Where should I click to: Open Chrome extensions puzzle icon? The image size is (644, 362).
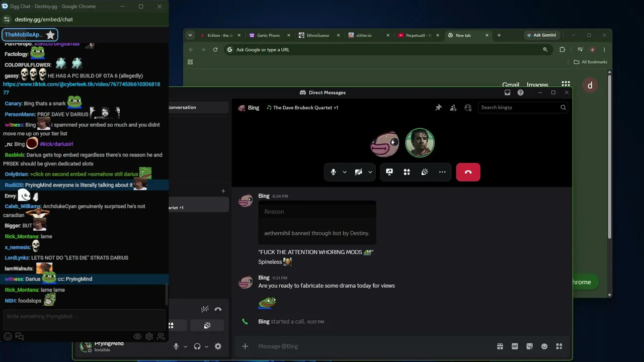[x=562, y=50]
